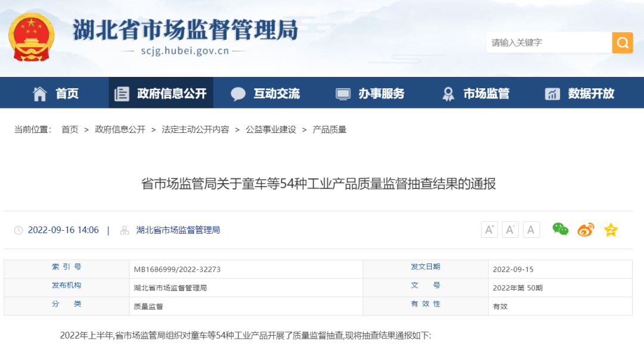Image resolution: width=644 pixels, height=347 pixels.
Task: Decrease font size with A- button
Action: click(x=510, y=230)
